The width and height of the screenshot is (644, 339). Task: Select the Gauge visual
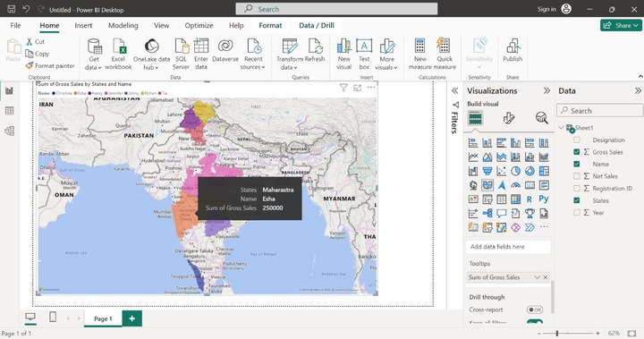pyautogui.click(x=515, y=185)
